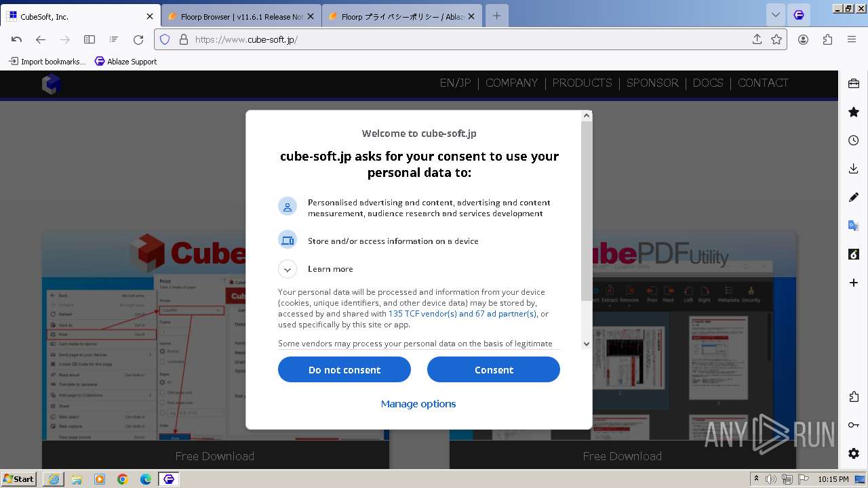
Task: Open the tab list icon in toolbar
Action: coord(113,39)
